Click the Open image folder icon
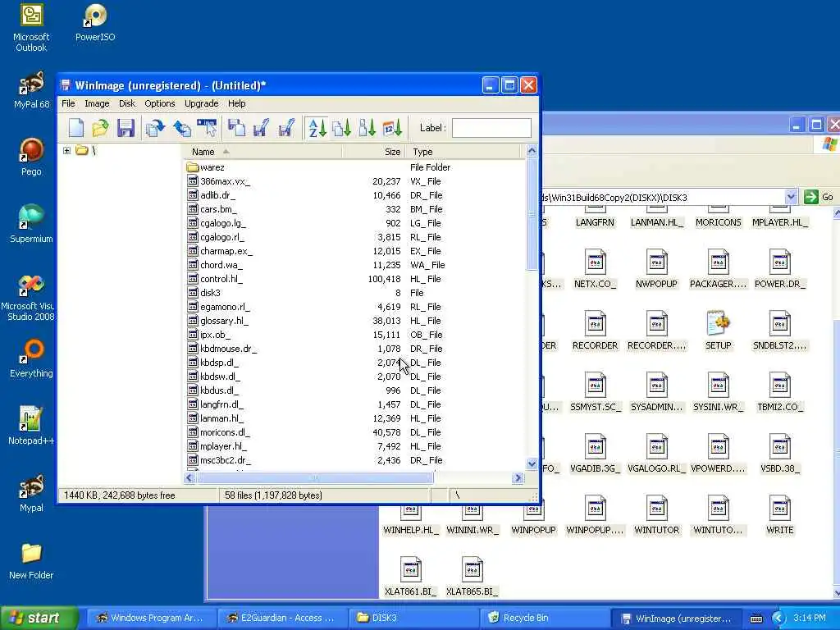840x630 pixels. 100,128
